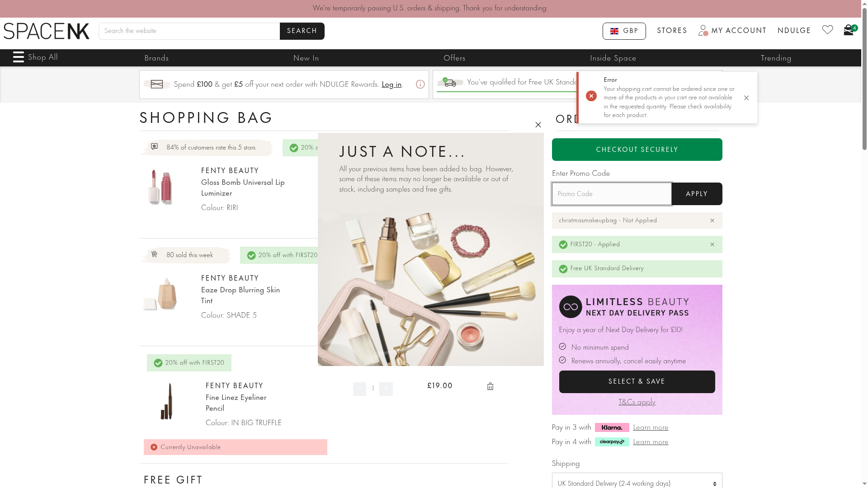The height and width of the screenshot is (488, 868).
Task: Click the NDULGE rewards info icon
Action: pos(420,84)
